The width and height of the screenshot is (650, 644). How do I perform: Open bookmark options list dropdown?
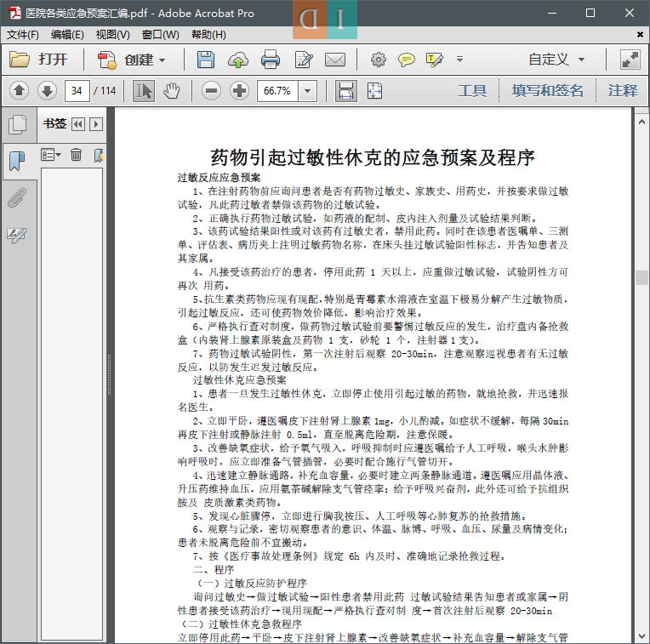(51, 155)
